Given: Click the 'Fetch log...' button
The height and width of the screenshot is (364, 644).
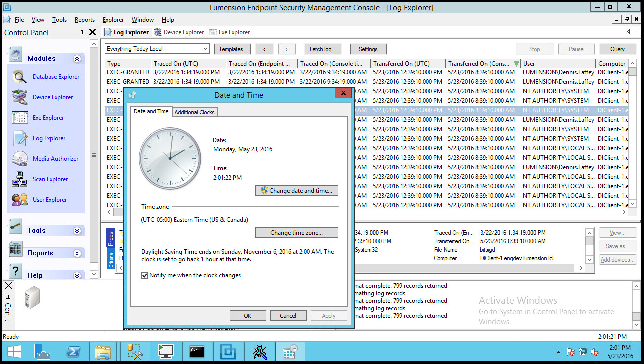Looking at the screenshot, I should pos(322,49).
